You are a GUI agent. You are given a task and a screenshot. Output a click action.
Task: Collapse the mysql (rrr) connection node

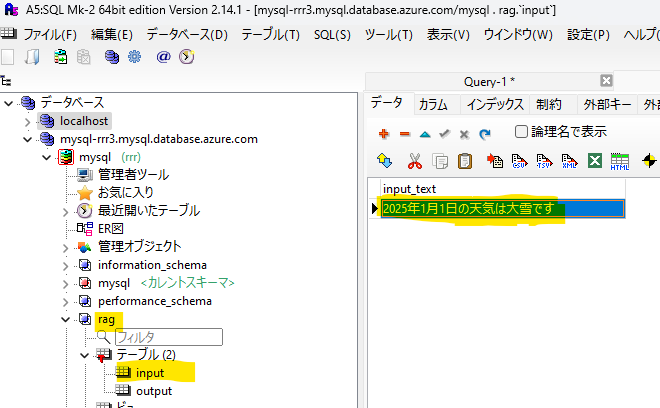(x=46, y=158)
